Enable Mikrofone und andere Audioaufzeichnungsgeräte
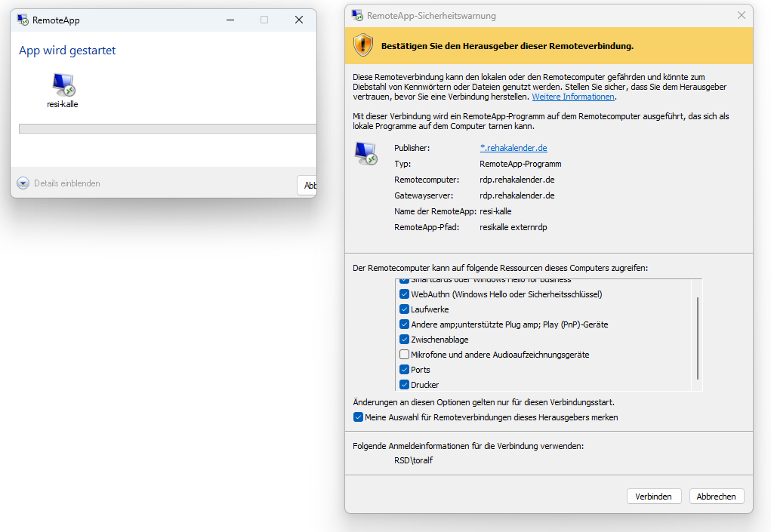 [404, 355]
